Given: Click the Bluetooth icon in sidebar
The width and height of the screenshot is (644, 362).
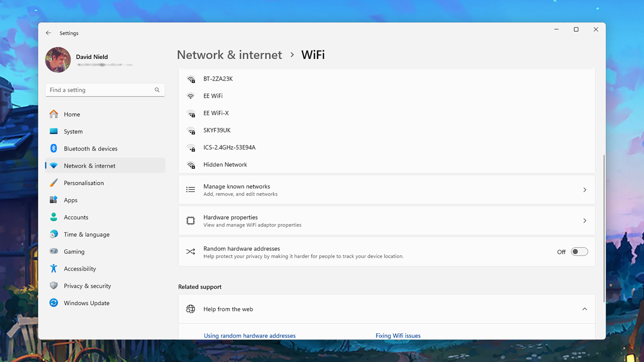Looking at the screenshot, I should pyautogui.click(x=53, y=148).
